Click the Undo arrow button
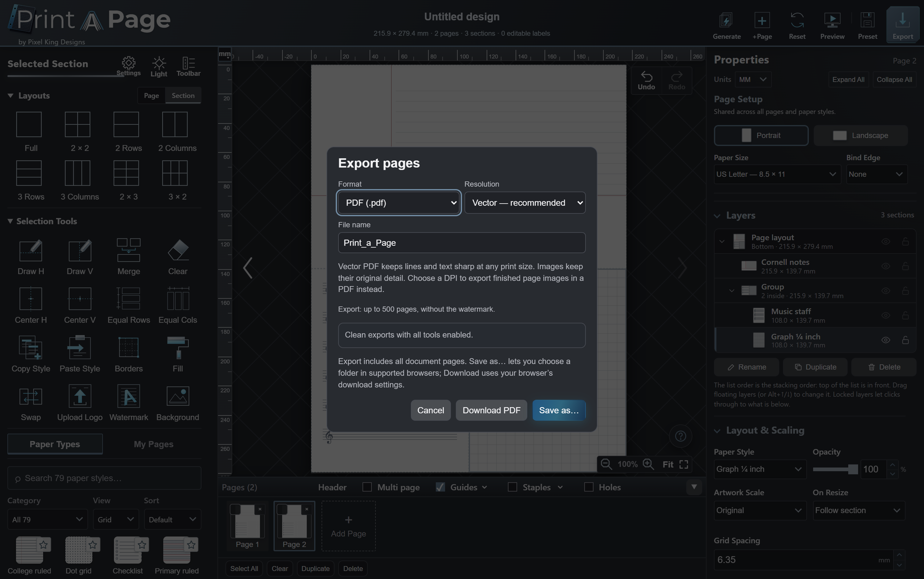This screenshot has height=579, width=924. click(646, 80)
